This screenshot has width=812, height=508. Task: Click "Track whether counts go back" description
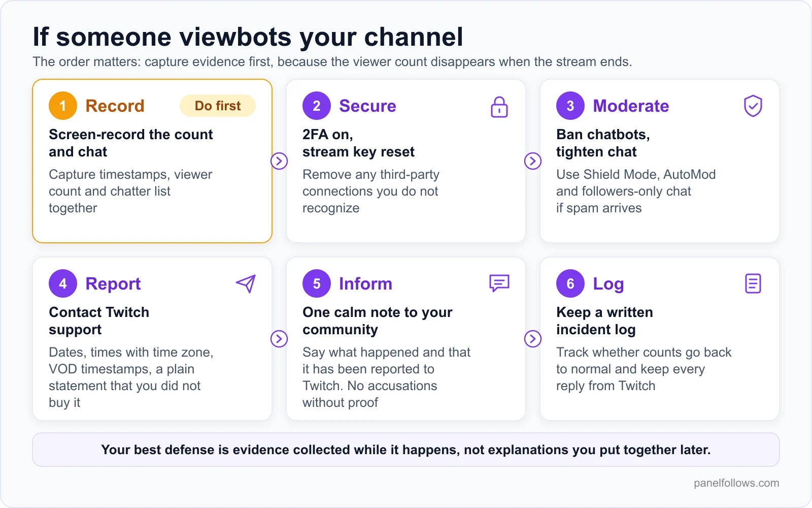(x=644, y=369)
